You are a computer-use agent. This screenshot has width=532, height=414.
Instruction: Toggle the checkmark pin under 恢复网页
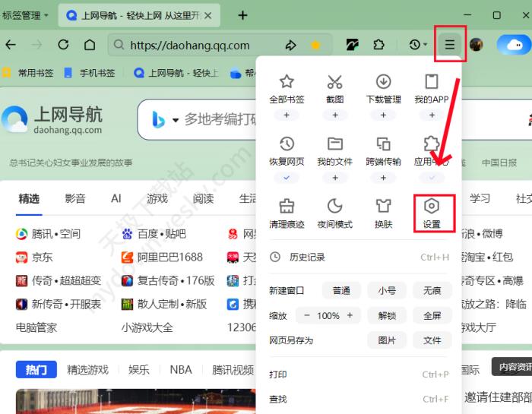287,177
